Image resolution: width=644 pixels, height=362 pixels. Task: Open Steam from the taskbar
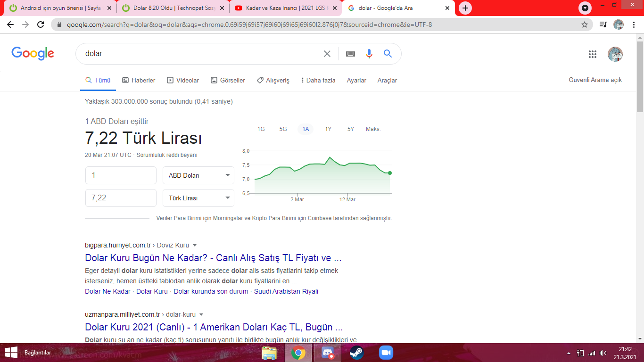click(x=356, y=353)
